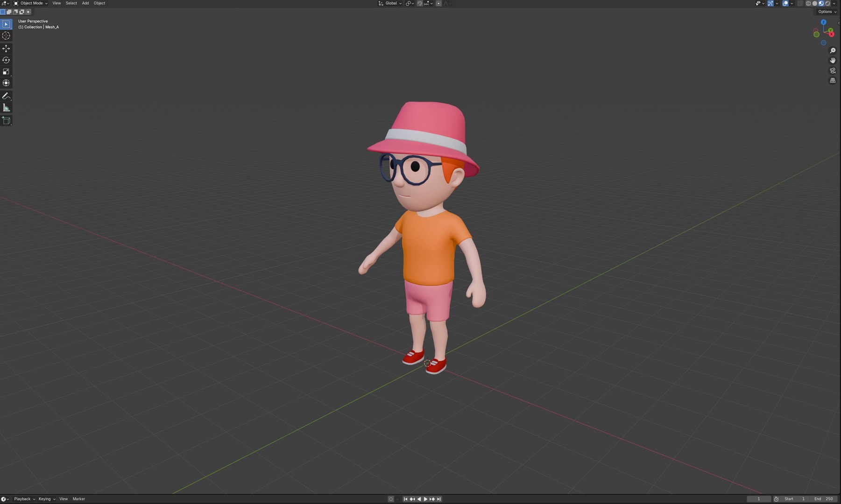Screen dimensions: 841x504
Task: Click the green Y axis circle on gizmo
Action: tap(830, 30)
